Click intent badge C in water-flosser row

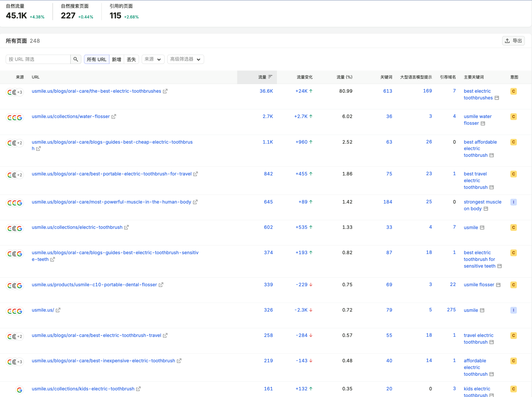pyautogui.click(x=513, y=117)
